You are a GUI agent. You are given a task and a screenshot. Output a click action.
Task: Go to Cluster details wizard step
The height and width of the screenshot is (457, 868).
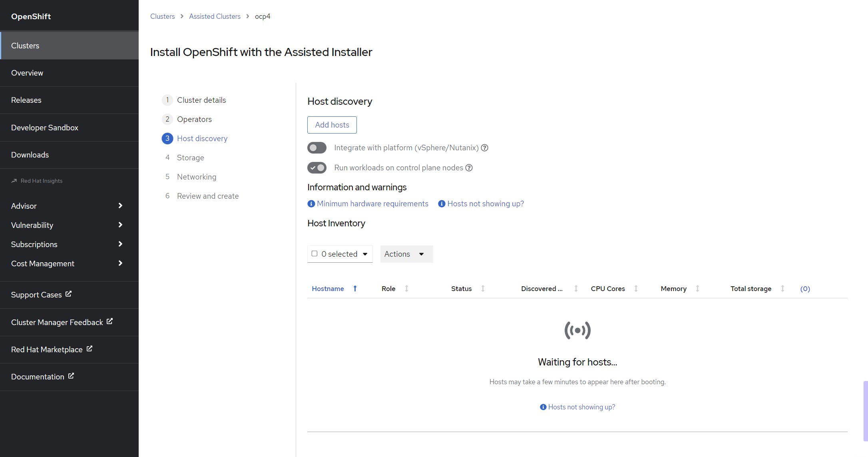(x=201, y=100)
